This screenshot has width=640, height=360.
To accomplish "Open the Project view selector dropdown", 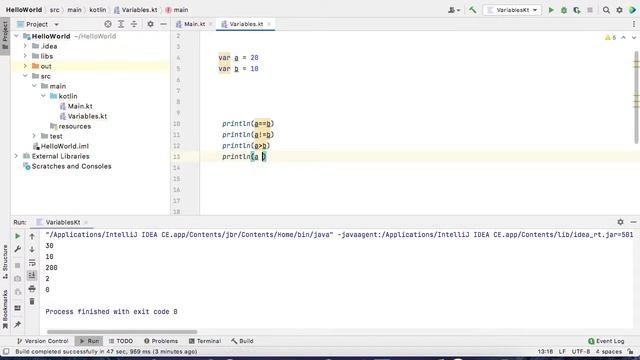I will tap(38, 24).
